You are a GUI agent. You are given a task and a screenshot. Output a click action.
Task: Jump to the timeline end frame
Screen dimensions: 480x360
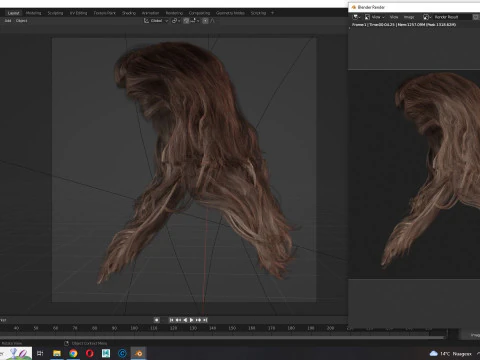(205, 320)
